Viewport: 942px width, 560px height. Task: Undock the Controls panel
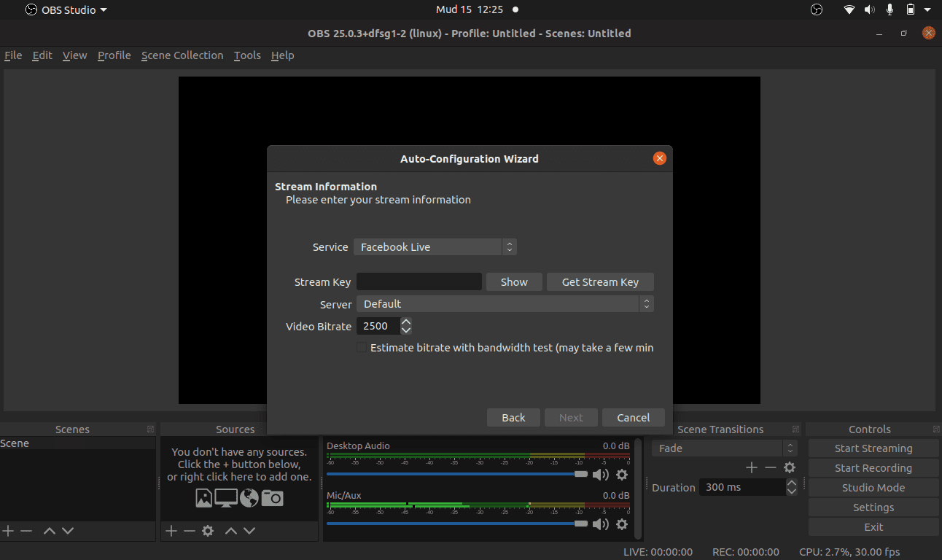pos(936,429)
